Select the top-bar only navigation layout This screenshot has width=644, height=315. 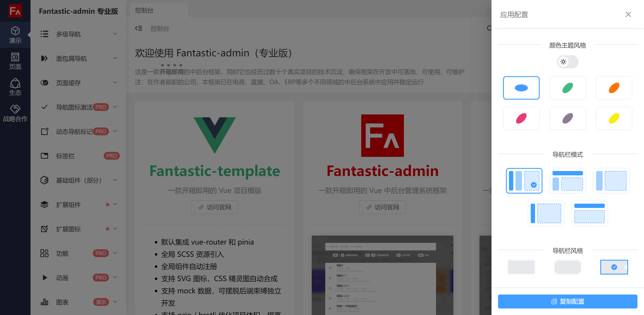[x=590, y=213]
